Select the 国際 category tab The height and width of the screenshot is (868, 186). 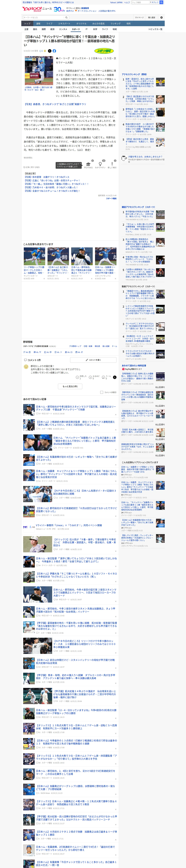pyautogui.click(x=44, y=29)
